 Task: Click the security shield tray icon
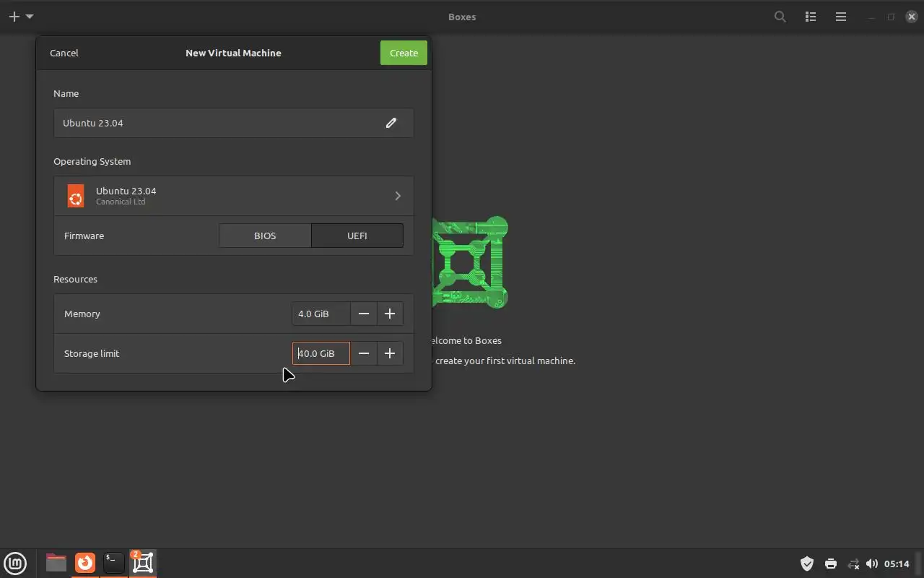point(807,564)
